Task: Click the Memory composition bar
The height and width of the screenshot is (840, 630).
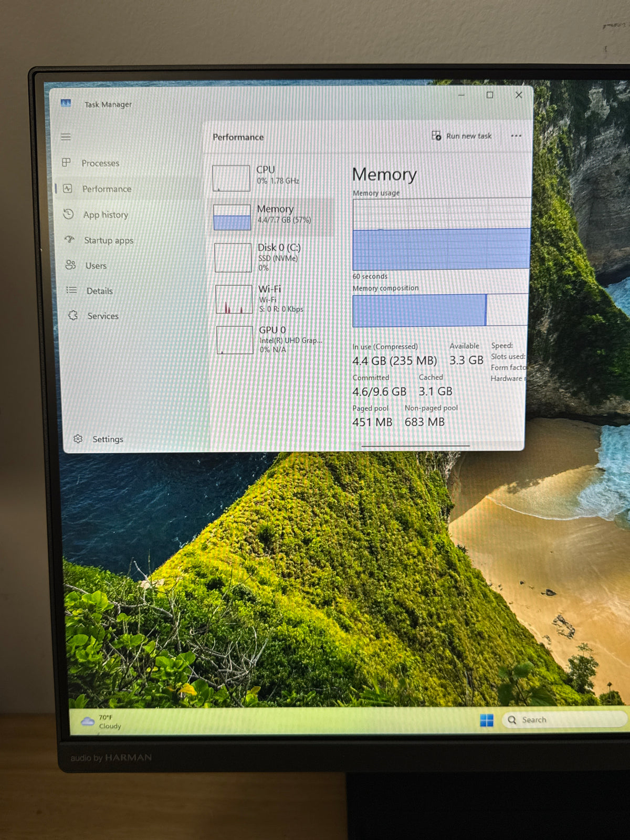Action: tap(440, 310)
